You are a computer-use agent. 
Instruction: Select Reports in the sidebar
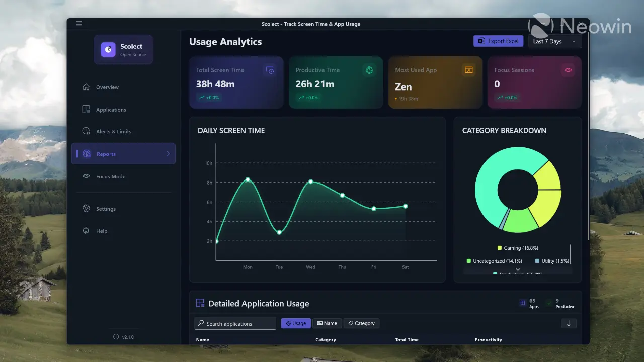[x=123, y=154]
